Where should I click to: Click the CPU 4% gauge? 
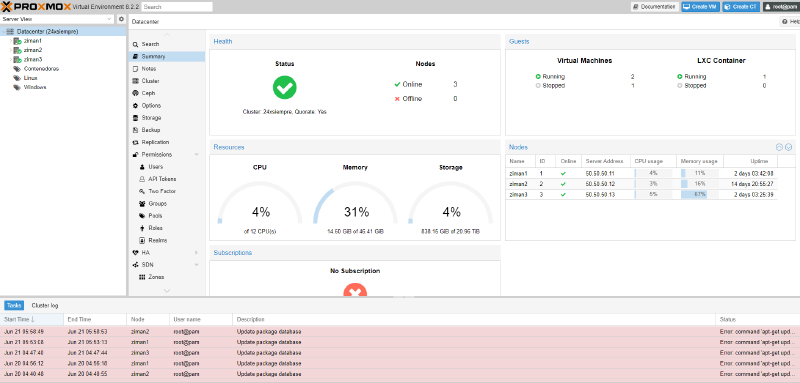click(260, 204)
